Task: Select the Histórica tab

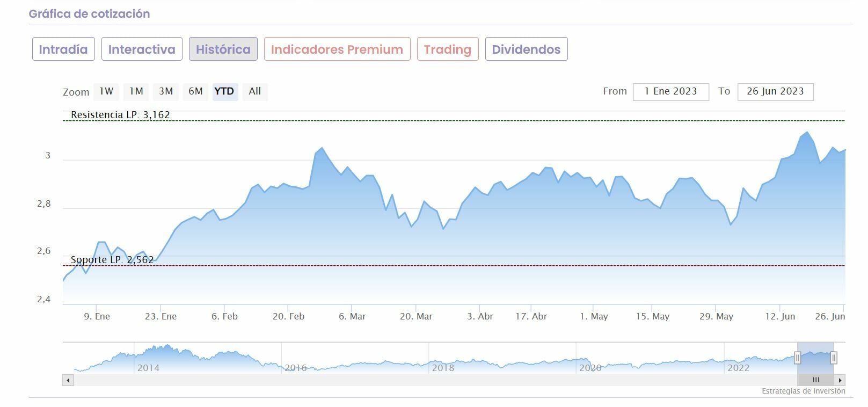Action: click(x=223, y=49)
